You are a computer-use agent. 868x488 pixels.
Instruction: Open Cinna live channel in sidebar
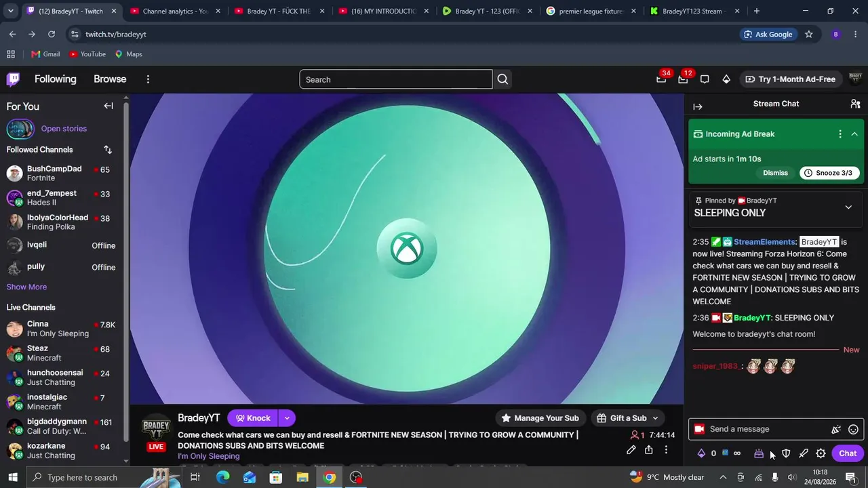61,329
